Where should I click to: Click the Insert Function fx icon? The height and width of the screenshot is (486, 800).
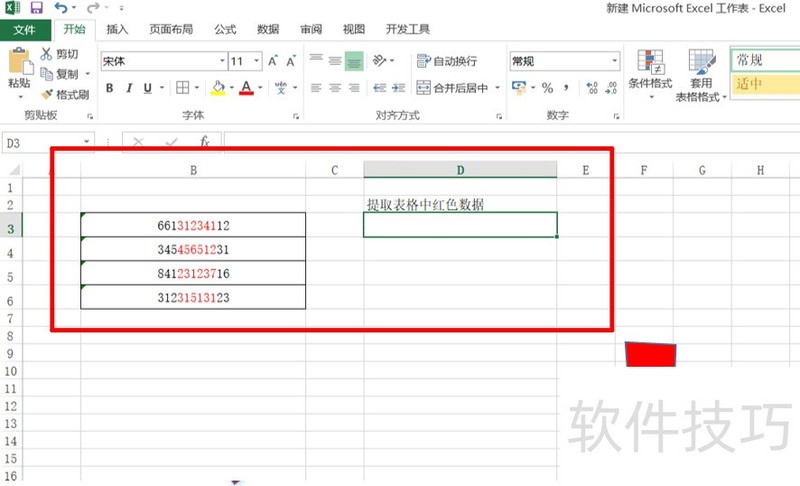(205, 142)
